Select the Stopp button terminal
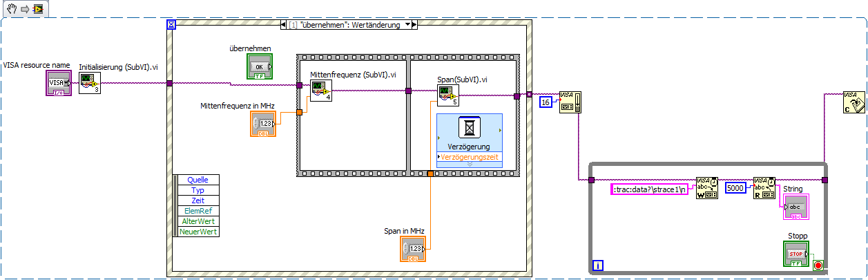868x280 pixels. pos(797,254)
